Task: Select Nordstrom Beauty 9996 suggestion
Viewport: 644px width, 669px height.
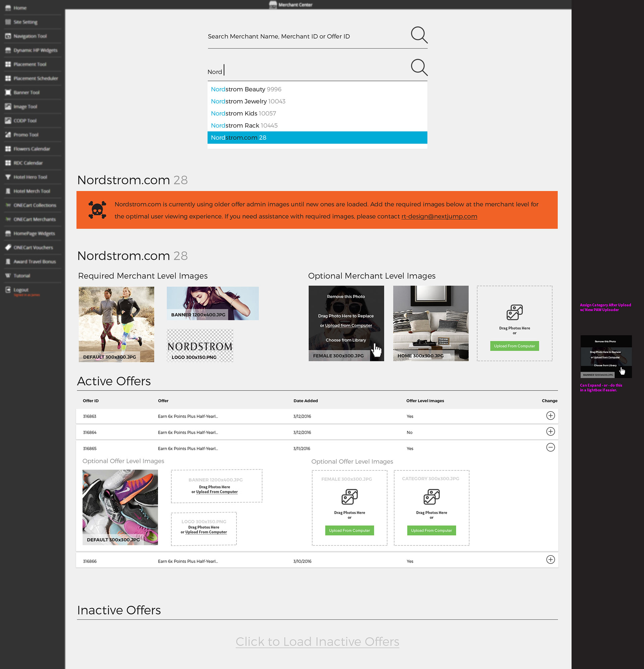Action: [x=317, y=89]
